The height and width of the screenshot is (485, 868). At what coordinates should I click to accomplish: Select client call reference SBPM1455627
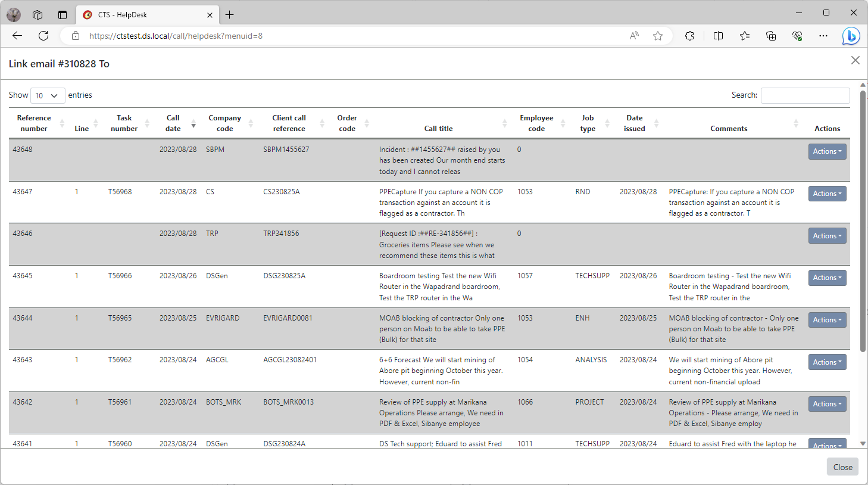(286, 150)
